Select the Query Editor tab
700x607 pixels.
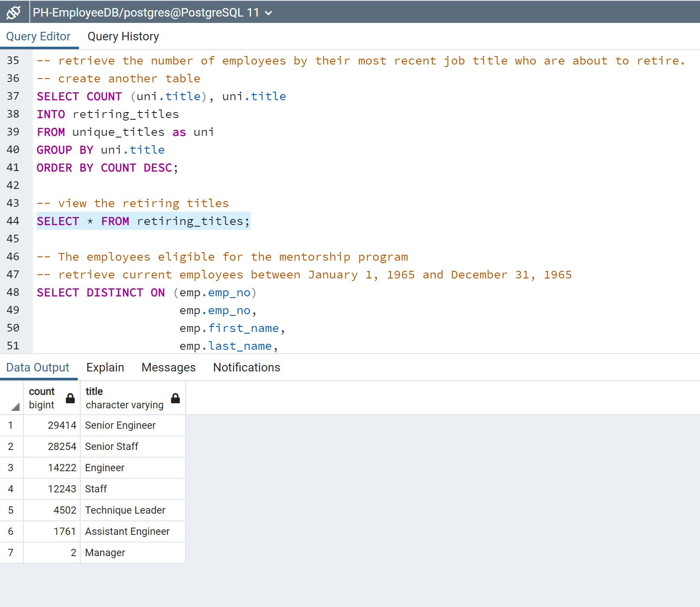[39, 37]
